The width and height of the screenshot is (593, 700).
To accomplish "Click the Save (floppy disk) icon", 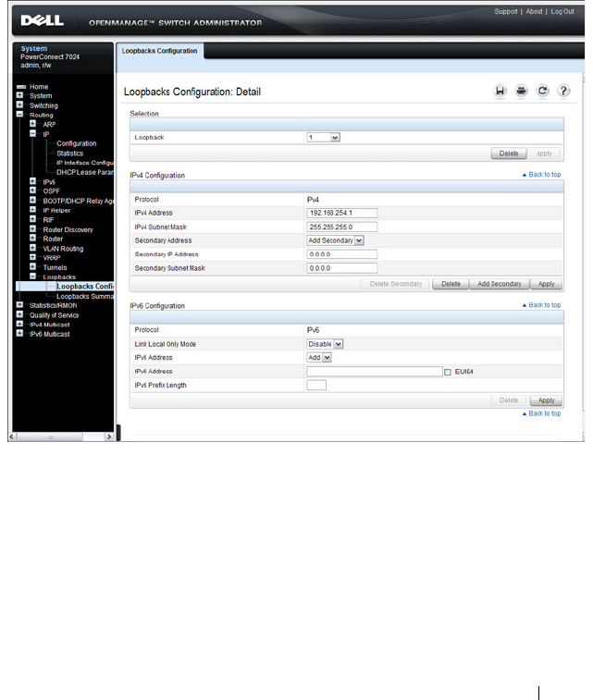I will tap(500, 91).
